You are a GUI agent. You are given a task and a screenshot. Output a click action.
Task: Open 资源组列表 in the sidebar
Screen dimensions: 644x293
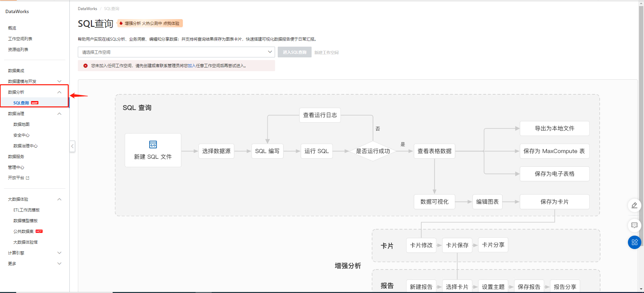(18, 50)
